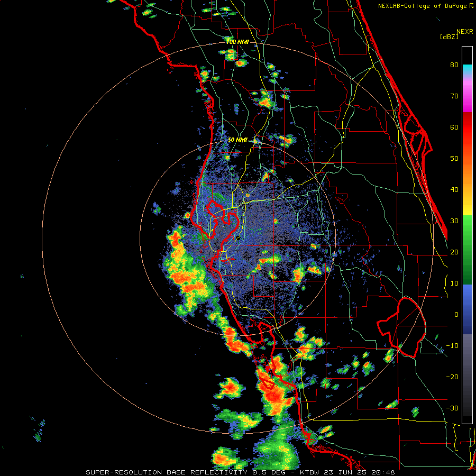Click the -30 dBZ scale value
This screenshot has height=476, width=476.
[452, 408]
